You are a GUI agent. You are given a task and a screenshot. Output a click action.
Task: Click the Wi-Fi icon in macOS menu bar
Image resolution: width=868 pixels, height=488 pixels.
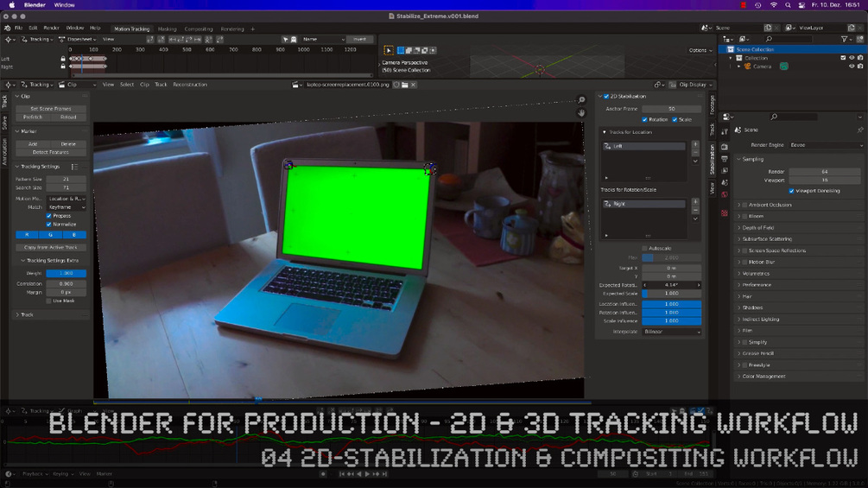tap(773, 5)
